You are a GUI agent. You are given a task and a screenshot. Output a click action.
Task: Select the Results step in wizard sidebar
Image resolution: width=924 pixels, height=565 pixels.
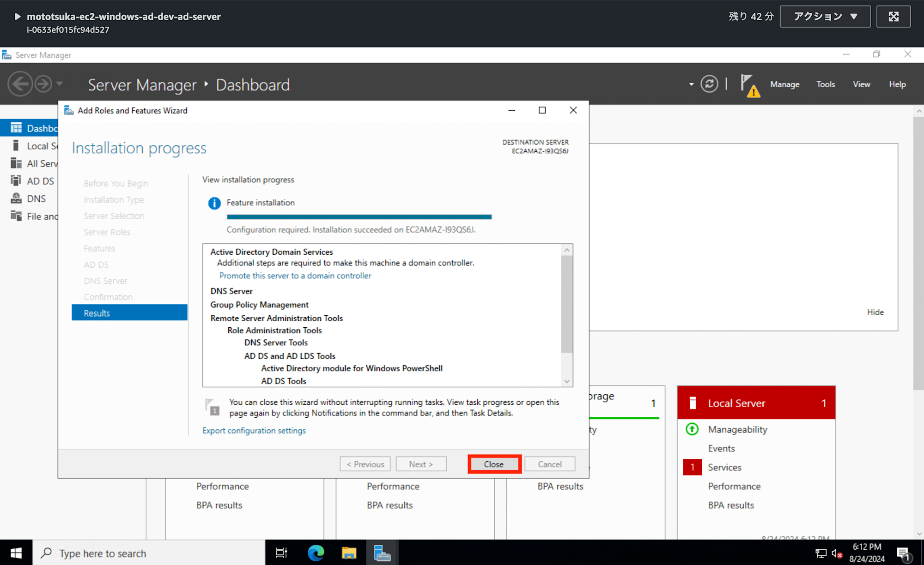(x=129, y=313)
